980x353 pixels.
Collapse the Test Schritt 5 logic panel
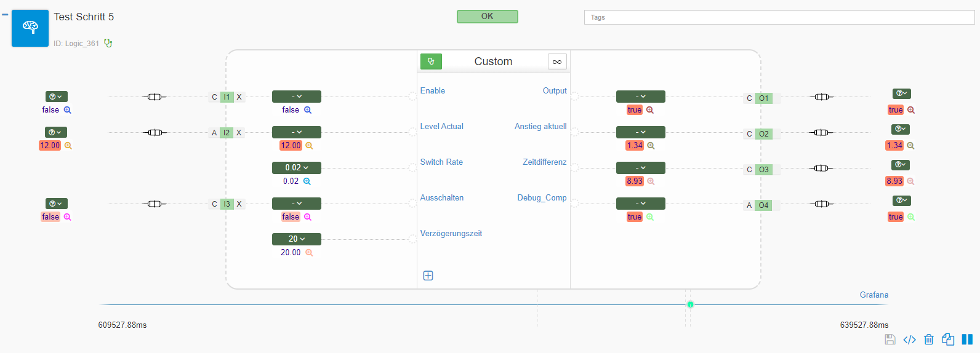click(5, 15)
